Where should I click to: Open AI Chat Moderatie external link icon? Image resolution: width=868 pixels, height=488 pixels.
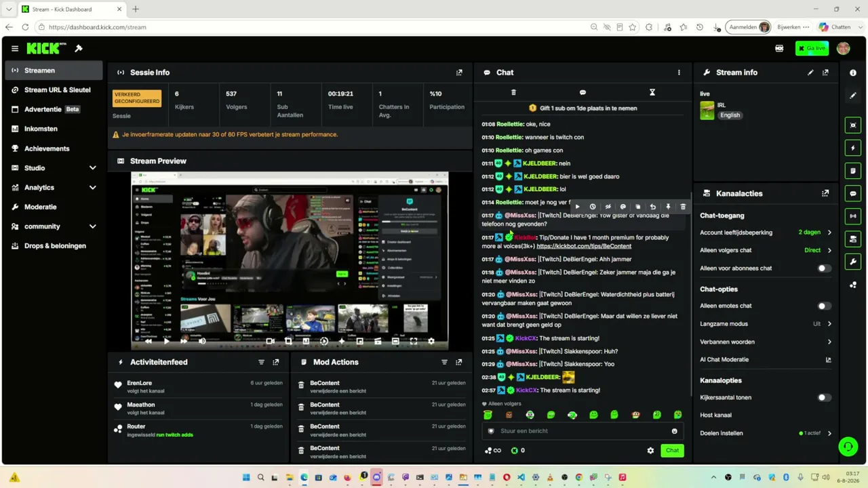click(828, 360)
